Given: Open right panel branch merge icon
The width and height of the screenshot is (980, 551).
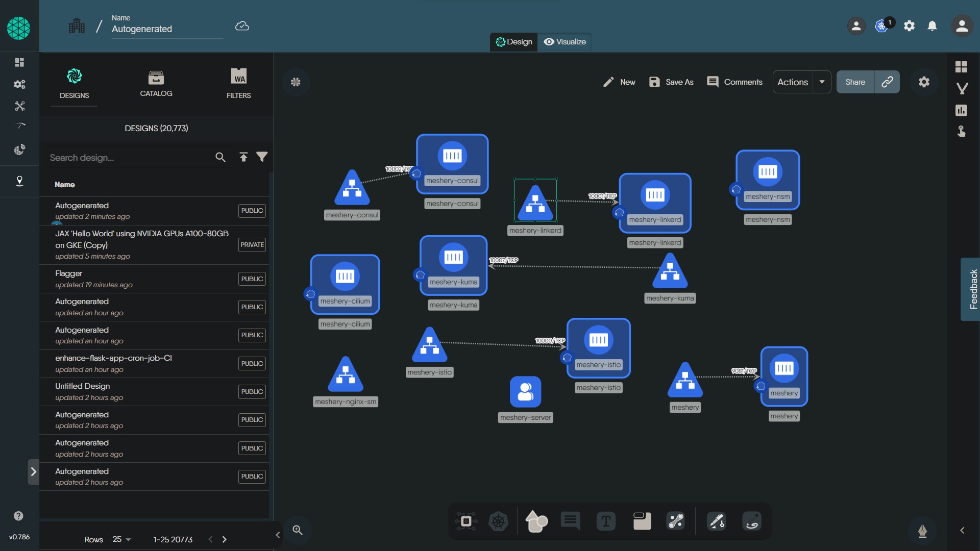Looking at the screenshot, I should tap(962, 89).
